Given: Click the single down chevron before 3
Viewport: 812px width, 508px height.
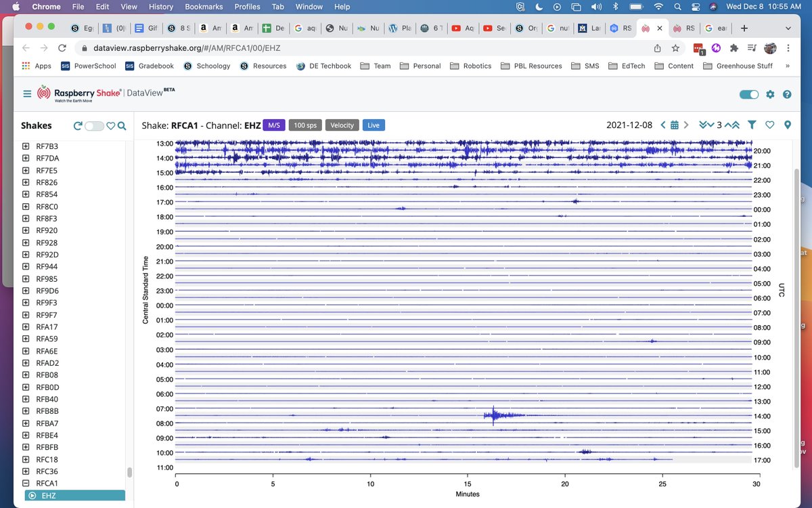Looking at the screenshot, I should pyautogui.click(x=711, y=125).
